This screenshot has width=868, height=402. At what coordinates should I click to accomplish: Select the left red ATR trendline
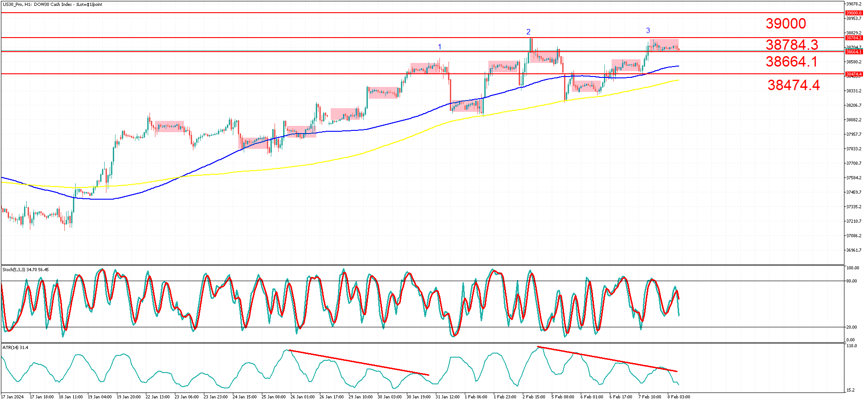pos(358,363)
